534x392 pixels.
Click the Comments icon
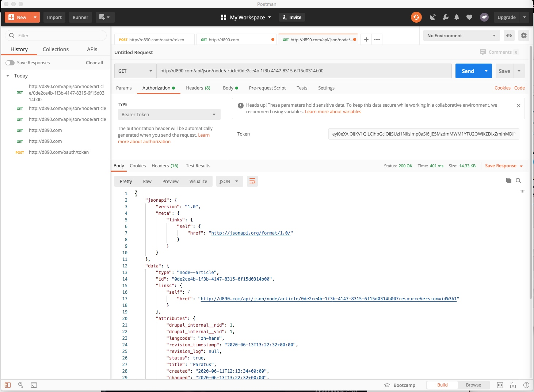click(x=483, y=52)
